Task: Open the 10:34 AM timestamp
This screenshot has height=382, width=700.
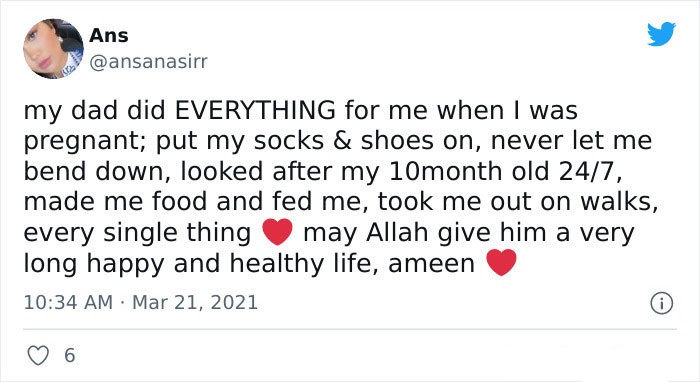Action: pos(68,302)
